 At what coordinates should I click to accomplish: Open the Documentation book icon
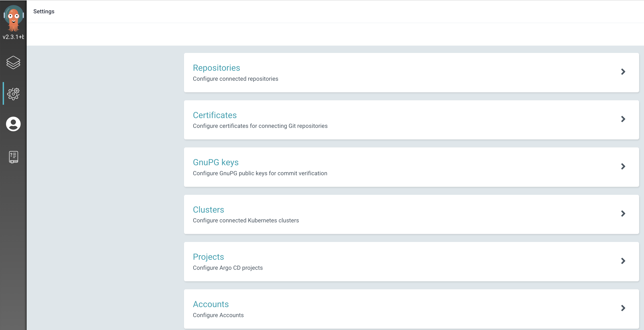pos(13,157)
